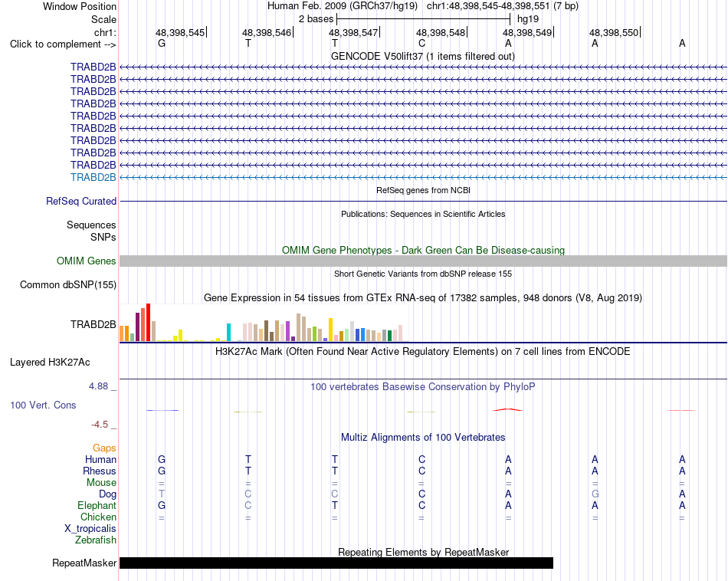Click the '100 Vert. Cons' track label
728x581 pixels.
pos(43,405)
